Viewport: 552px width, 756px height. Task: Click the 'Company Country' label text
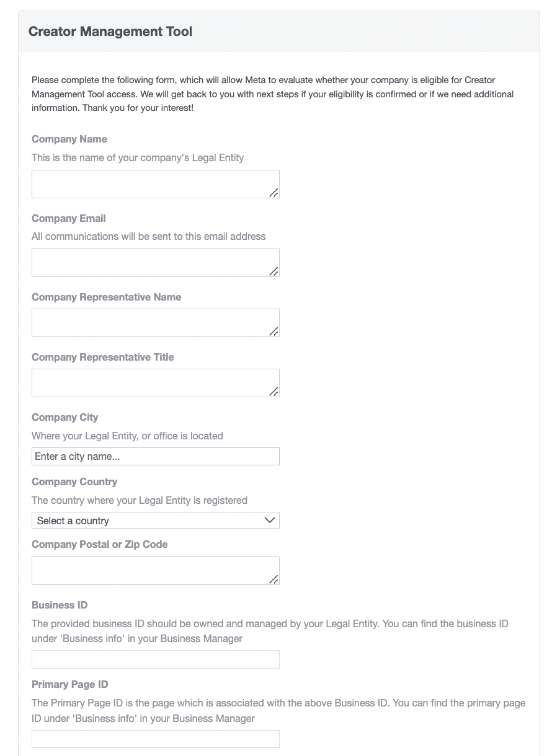pyautogui.click(x=74, y=482)
